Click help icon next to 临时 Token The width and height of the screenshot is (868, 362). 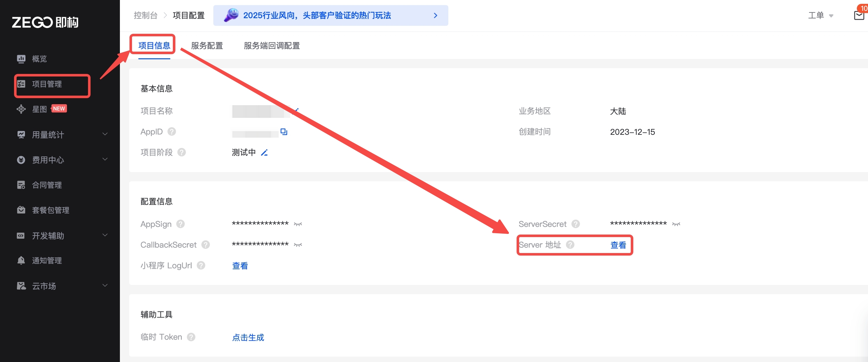point(191,337)
